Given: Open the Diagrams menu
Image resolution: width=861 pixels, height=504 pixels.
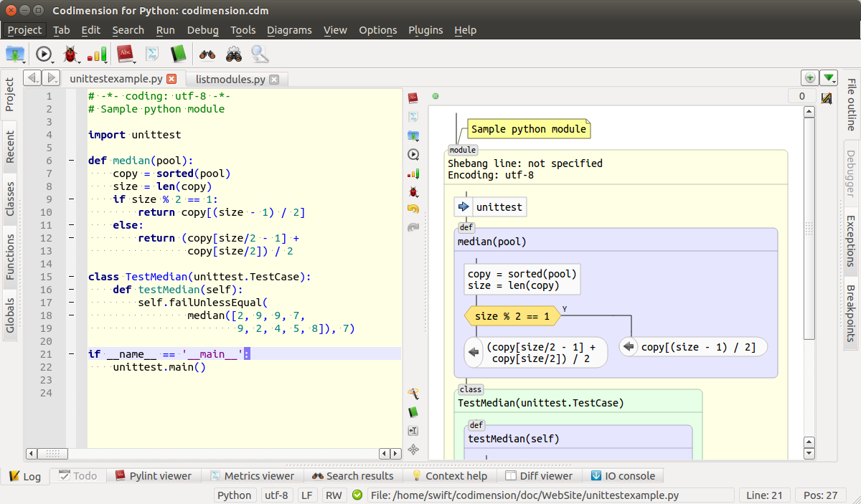Looking at the screenshot, I should [289, 30].
